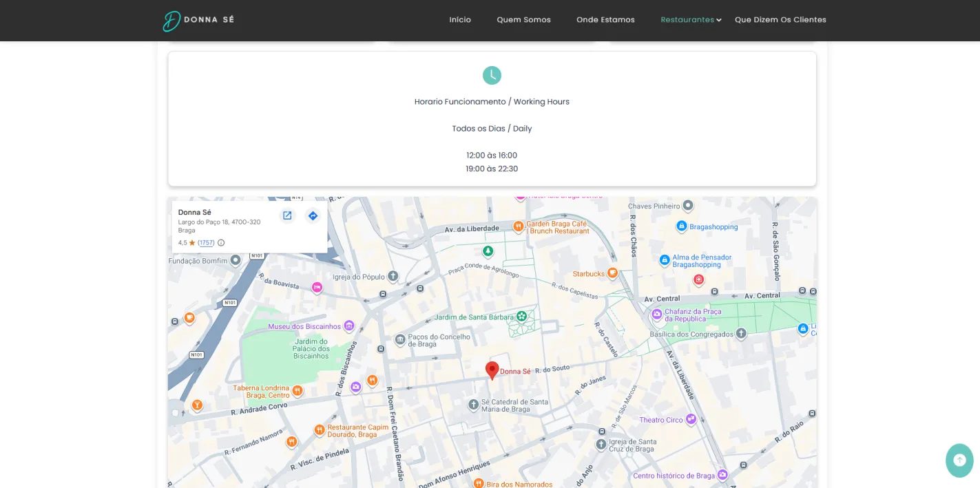Screen dimensions: 980x488
Task: Click the Fundação Bomfim marker
Action: (236, 260)
